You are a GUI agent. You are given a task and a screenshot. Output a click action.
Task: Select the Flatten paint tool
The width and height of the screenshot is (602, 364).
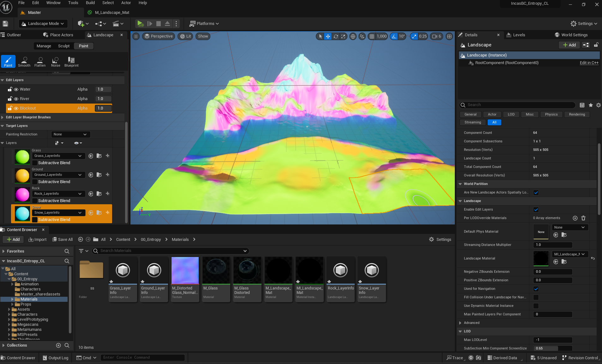(x=40, y=62)
